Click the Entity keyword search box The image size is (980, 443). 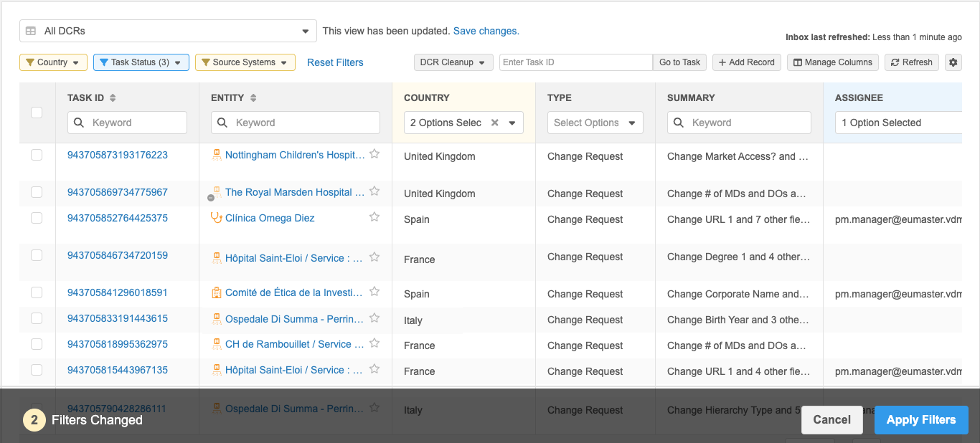click(295, 123)
